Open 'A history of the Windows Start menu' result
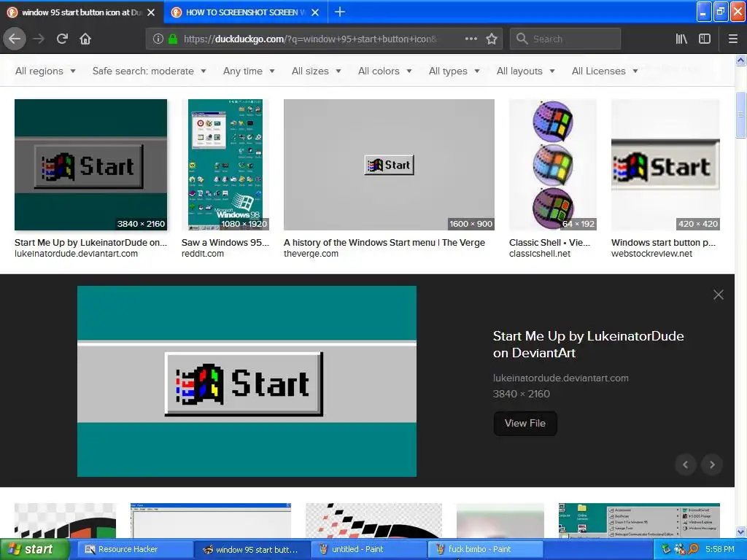Screen dimensions: 747x560 384,242
